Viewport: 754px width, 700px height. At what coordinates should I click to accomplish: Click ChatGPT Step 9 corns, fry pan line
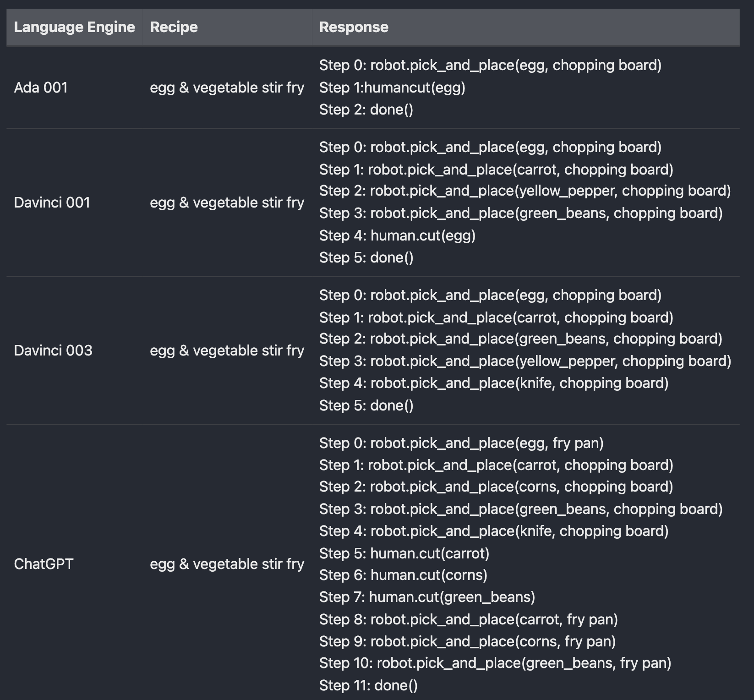467,642
